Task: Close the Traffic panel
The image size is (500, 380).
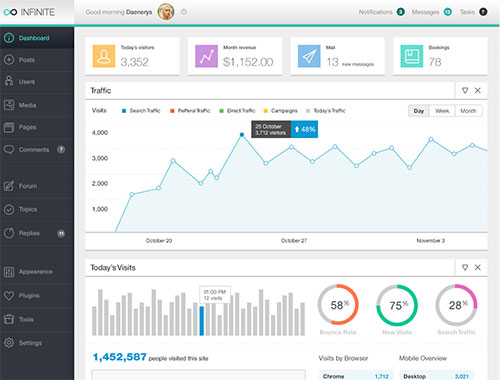Action: (x=478, y=90)
